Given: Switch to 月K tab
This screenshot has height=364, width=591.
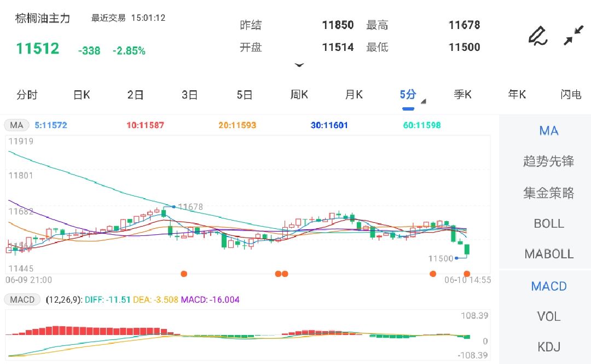Looking at the screenshot, I should pyautogui.click(x=354, y=95).
